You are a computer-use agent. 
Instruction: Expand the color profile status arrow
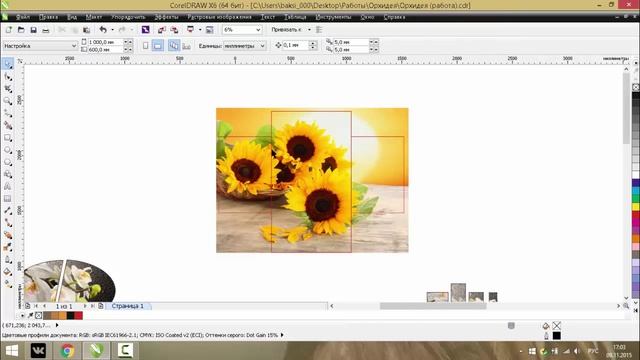(282, 335)
